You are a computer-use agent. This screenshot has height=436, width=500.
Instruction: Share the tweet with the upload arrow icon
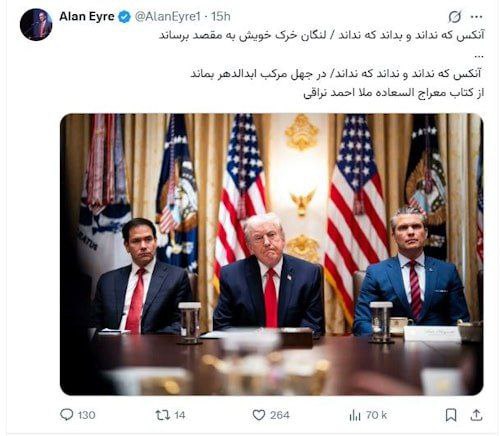pos(476,415)
